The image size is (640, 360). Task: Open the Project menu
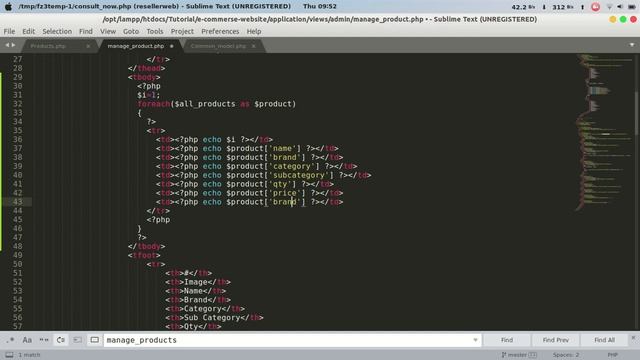pyautogui.click(x=182, y=31)
